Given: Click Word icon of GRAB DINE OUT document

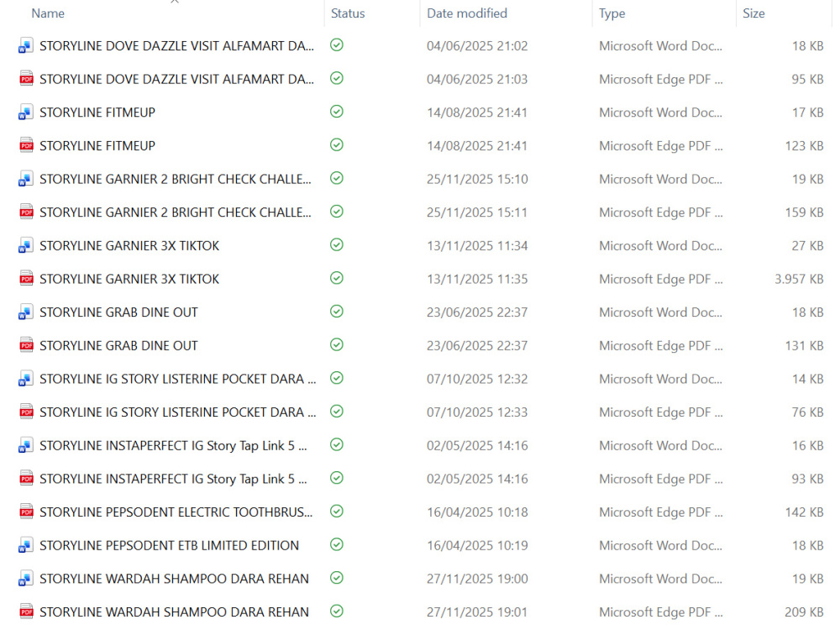Looking at the screenshot, I should 26,312.
